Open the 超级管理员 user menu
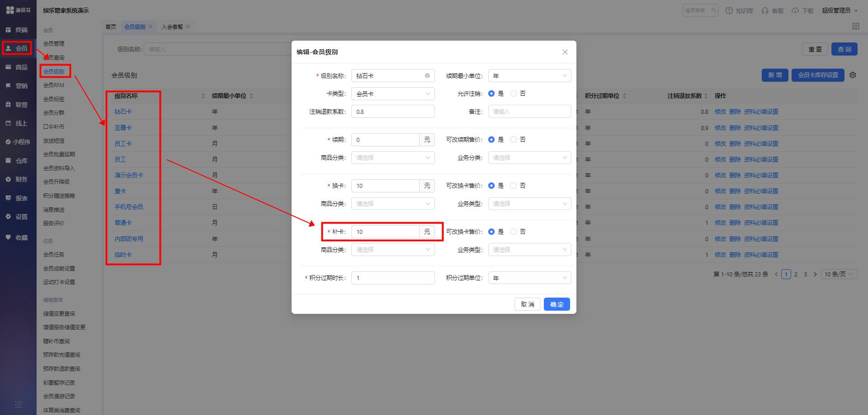This screenshot has width=868, height=415. [840, 10]
